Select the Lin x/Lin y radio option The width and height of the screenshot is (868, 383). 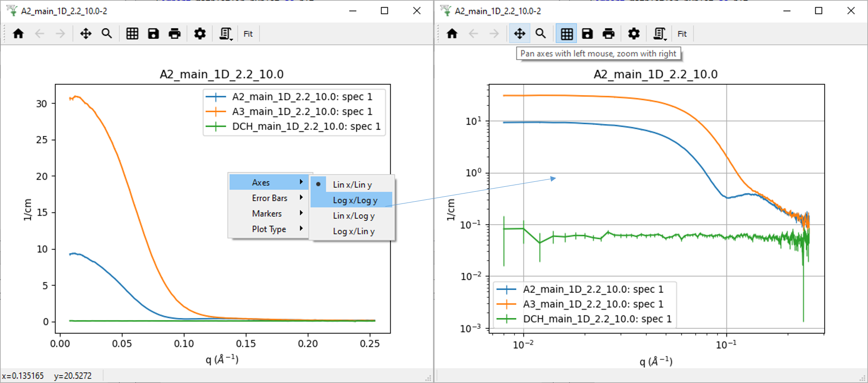(x=352, y=185)
